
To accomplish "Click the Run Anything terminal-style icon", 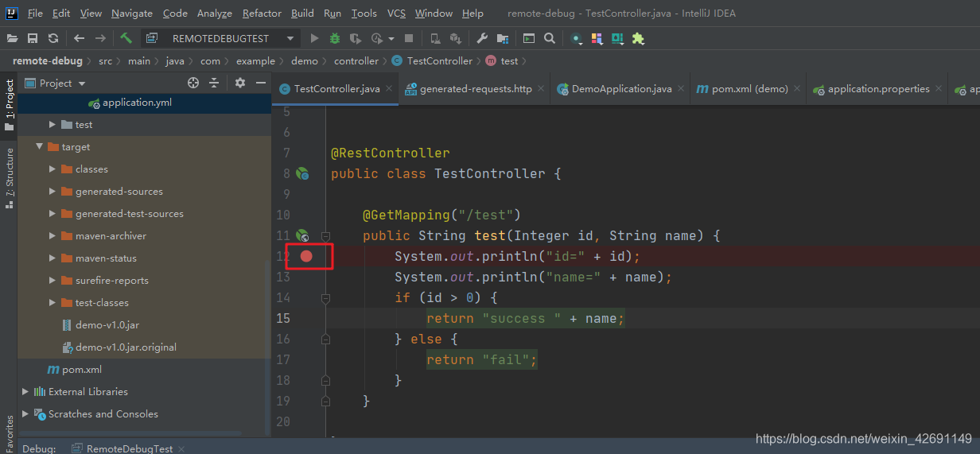I will tap(529, 38).
